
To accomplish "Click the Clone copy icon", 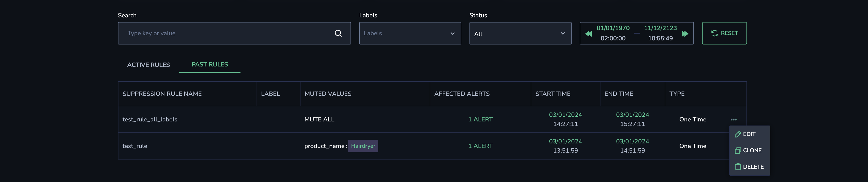I will [738, 151].
